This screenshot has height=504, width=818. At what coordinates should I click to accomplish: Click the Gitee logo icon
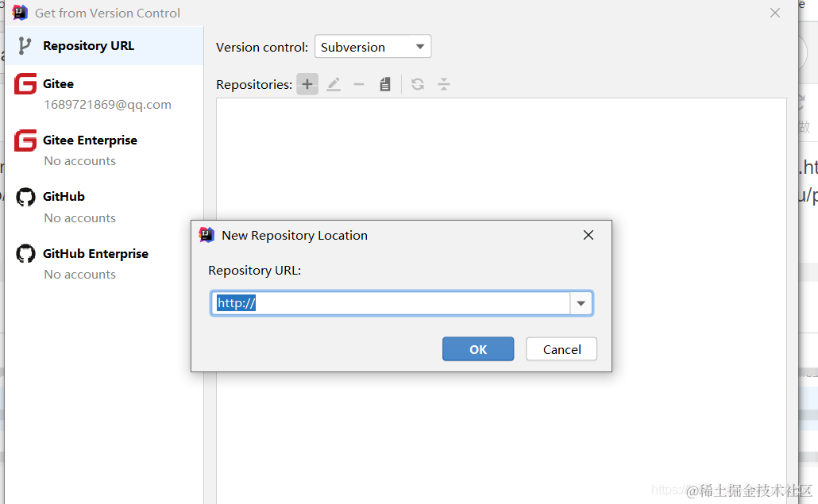25,83
